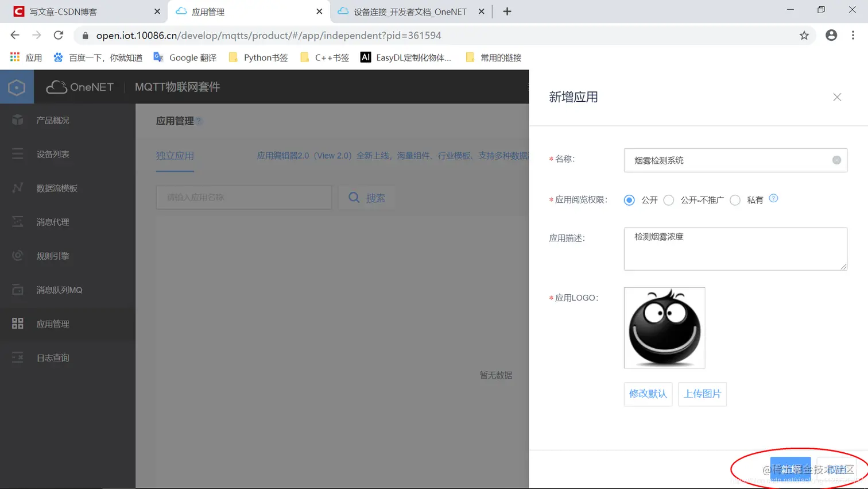Open EasyDL定制化 bookmark
This screenshot has height=489, width=868.
click(x=406, y=57)
